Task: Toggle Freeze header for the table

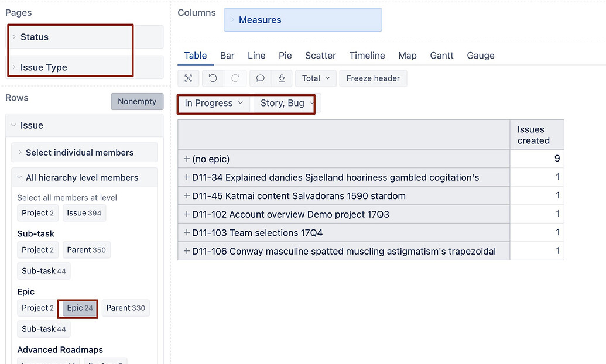Action: (373, 78)
